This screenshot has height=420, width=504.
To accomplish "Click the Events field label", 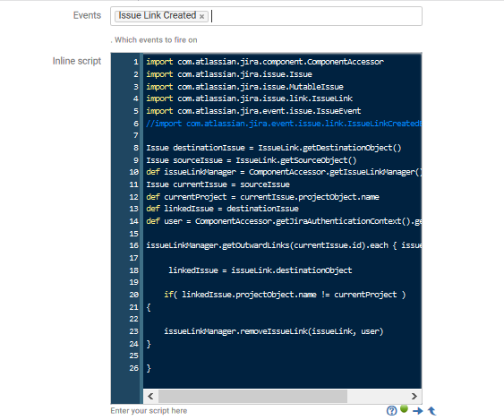I will (87, 15).
